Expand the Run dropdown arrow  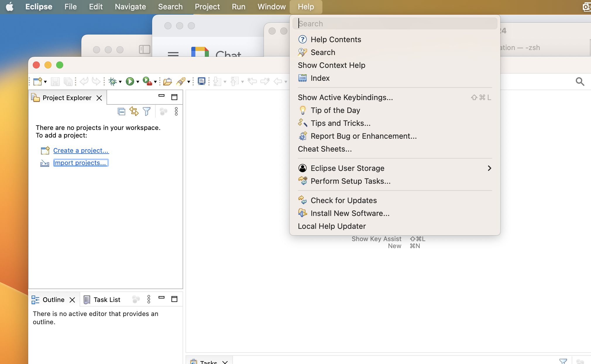point(138,82)
